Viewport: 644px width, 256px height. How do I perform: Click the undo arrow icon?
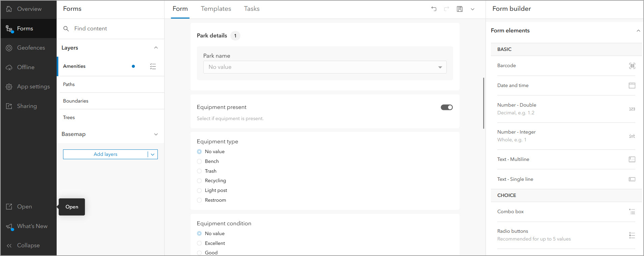(x=434, y=9)
